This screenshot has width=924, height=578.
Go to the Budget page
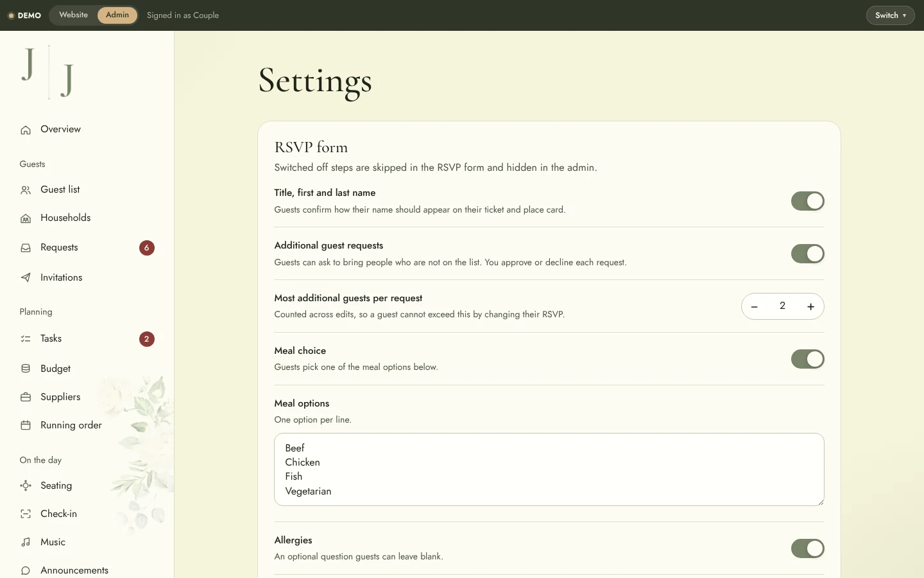pyautogui.click(x=87, y=369)
